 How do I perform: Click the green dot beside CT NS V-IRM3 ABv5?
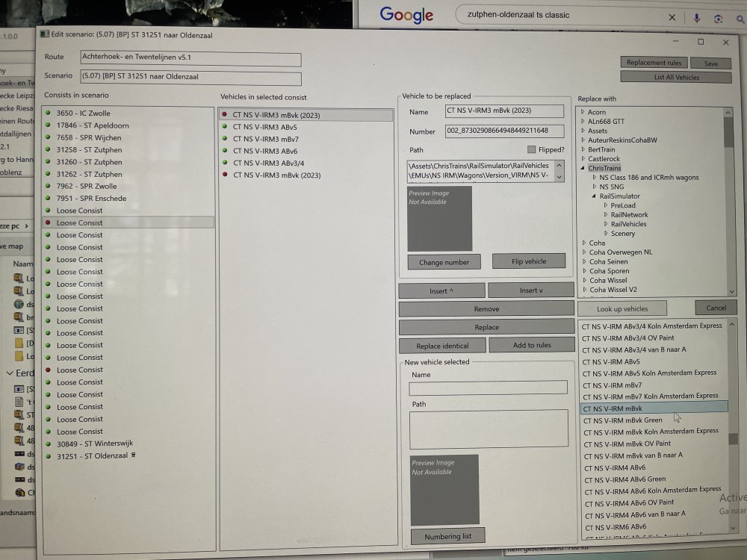[225, 127]
